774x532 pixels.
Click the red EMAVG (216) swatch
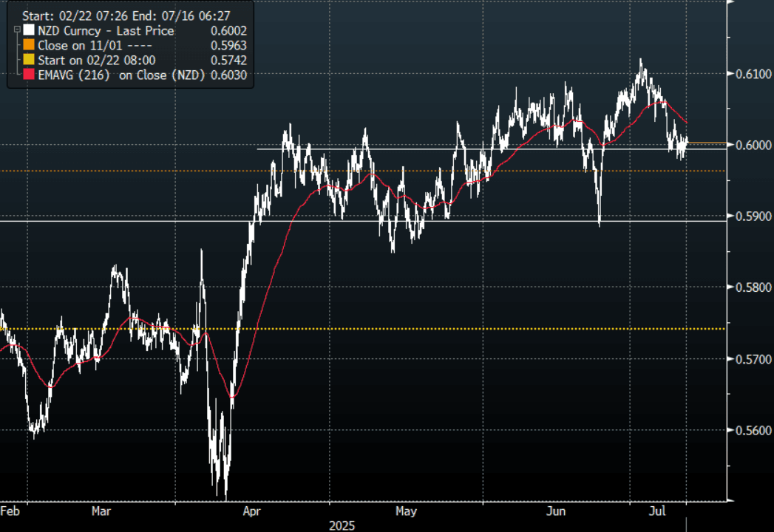point(29,75)
